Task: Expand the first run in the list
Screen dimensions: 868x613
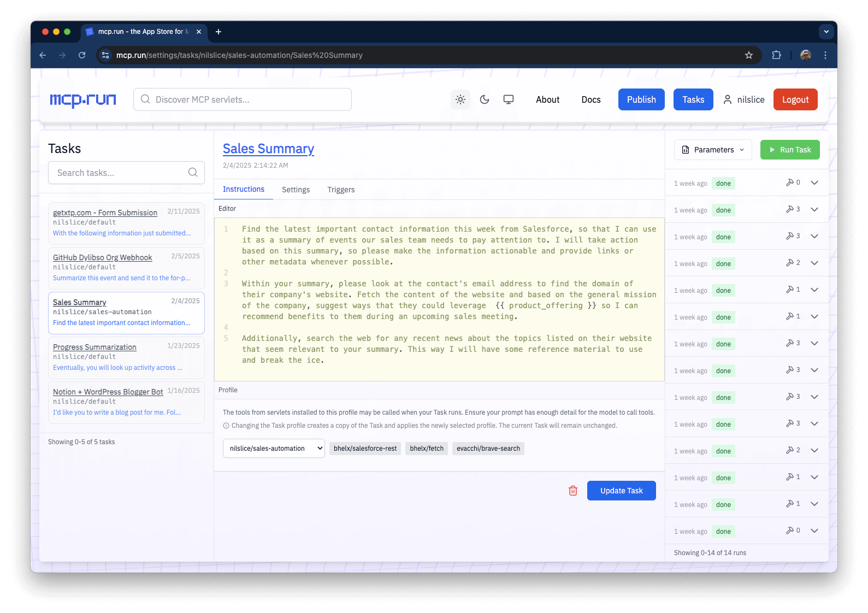Action: (814, 183)
